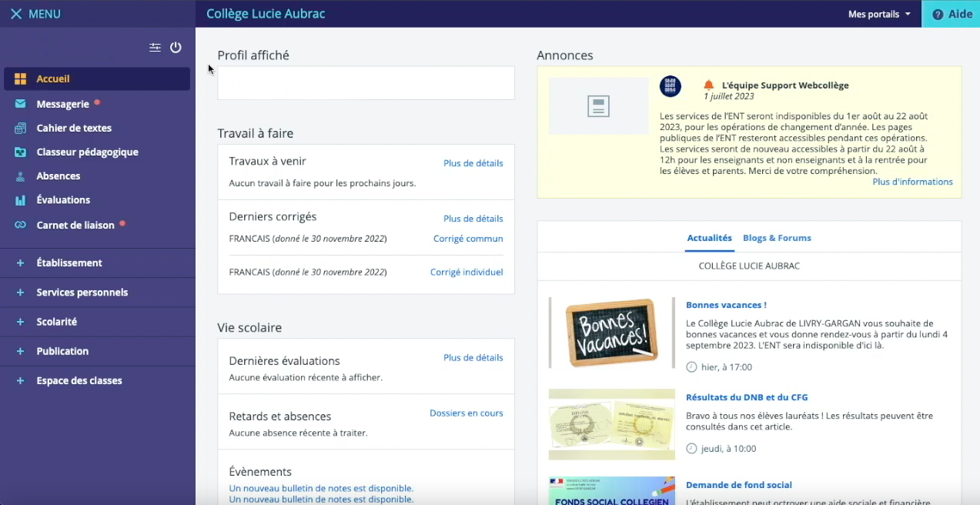Open the Carnet de liaison
The height and width of the screenshot is (505, 980).
[x=75, y=224]
